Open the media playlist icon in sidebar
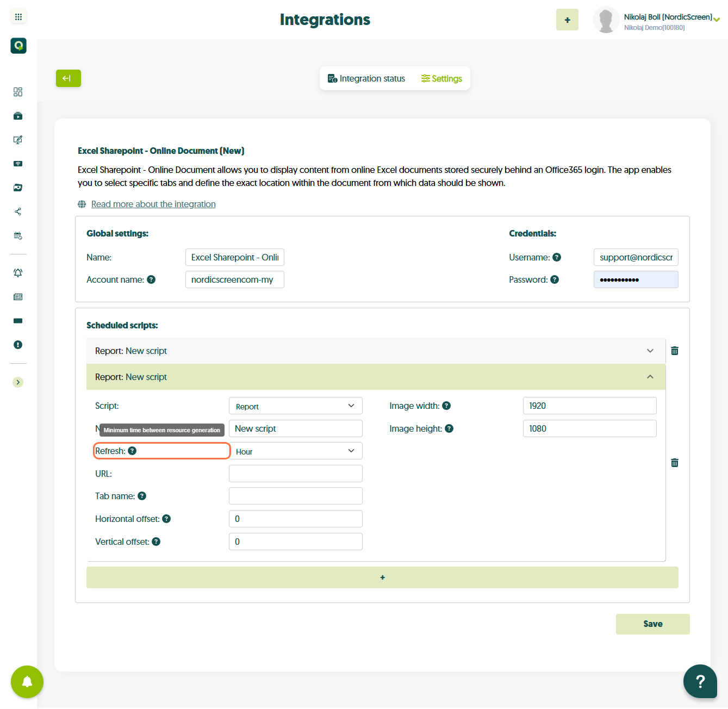Viewport: 728px width, 709px height. click(x=18, y=116)
